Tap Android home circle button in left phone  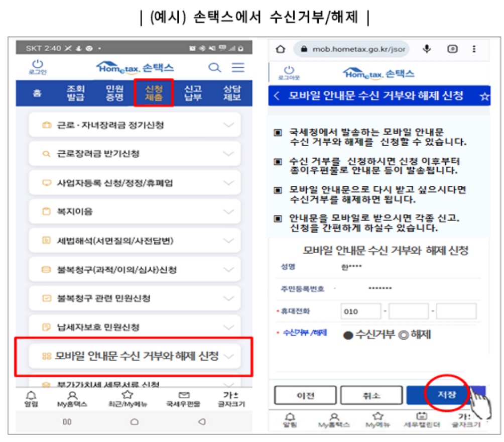point(135,421)
